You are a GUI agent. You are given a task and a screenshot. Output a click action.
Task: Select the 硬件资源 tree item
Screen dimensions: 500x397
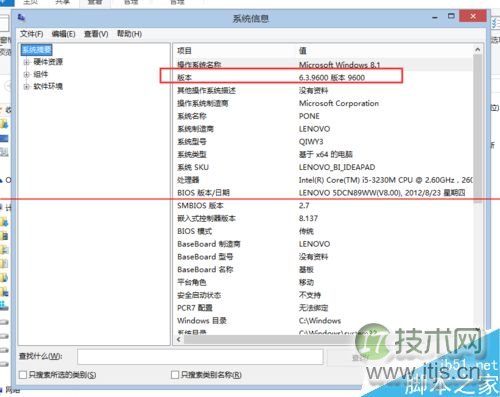[48, 62]
